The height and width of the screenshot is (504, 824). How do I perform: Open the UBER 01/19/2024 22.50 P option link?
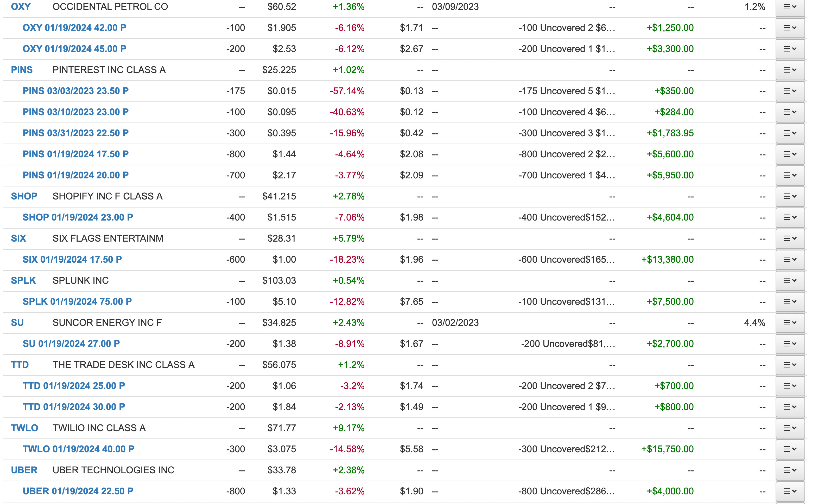pos(78,491)
